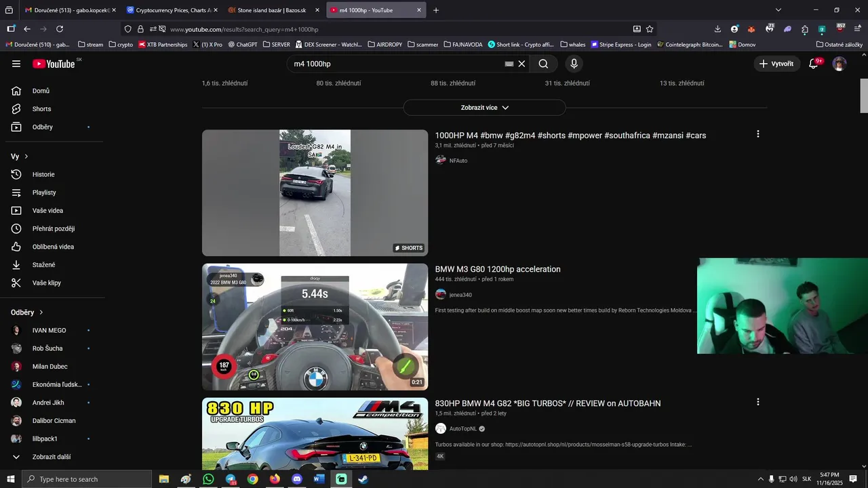Open BMW M3 G80 1200hp acceleration title
This screenshot has height=488, width=868.
498,269
